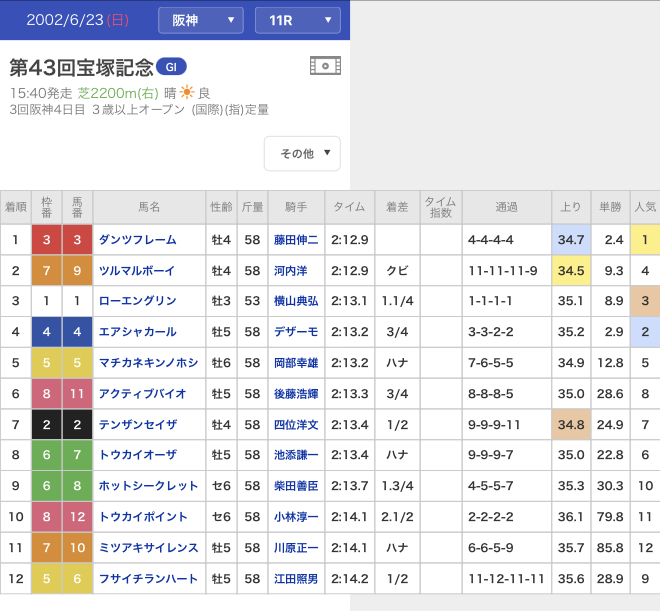Open jockey link 横山典弘
660x611 pixels.
click(296, 301)
